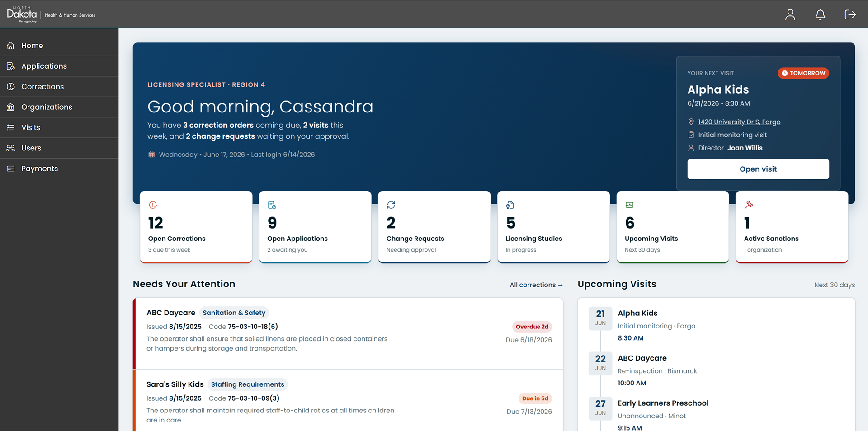Click the Sanitation & Safety tag
868x431 pixels.
click(x=234, y=313)
